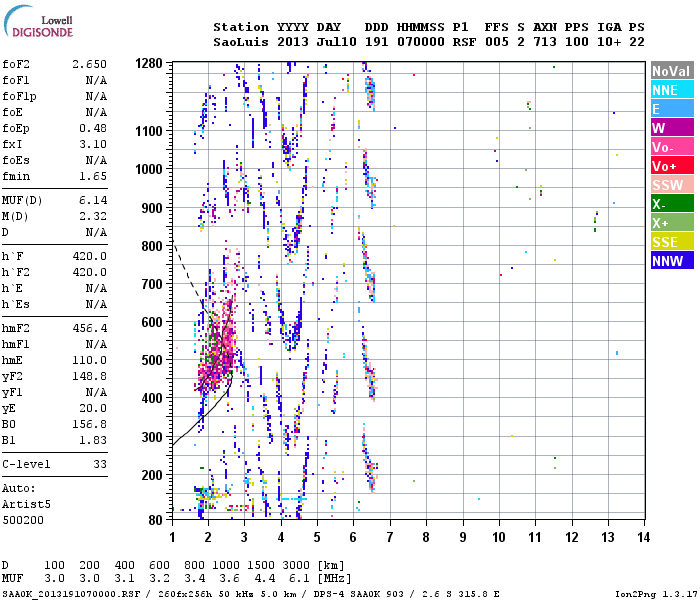The height and width of the screenshot is (600, 700).
Task: Select the E legend swatch
Action: 672,108
